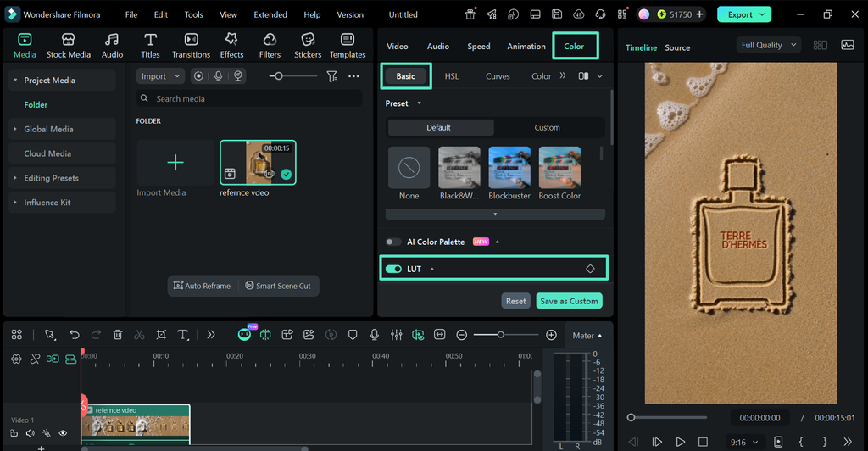Click the preview playback progress slider
The width and height of the screenshot is (868, 451).
pyautogui.click(x=668, y=418)
